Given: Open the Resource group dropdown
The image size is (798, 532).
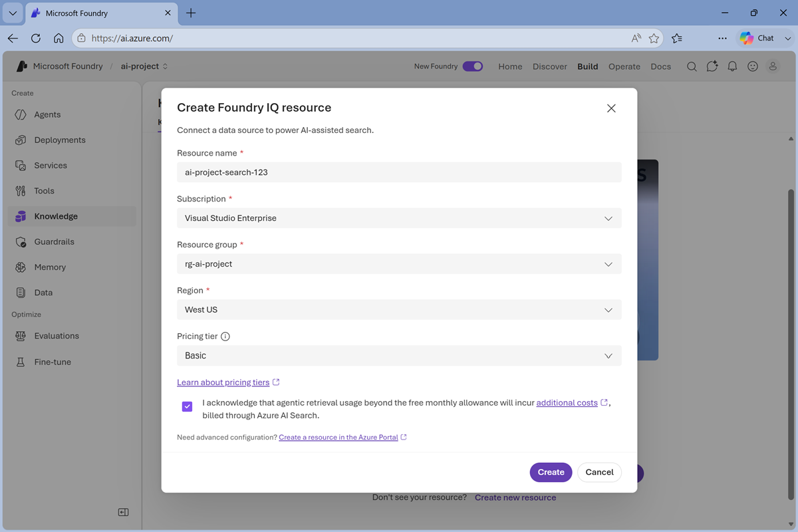Looking at the screenshot, I should pyautogui.click(x=399, y=264).
